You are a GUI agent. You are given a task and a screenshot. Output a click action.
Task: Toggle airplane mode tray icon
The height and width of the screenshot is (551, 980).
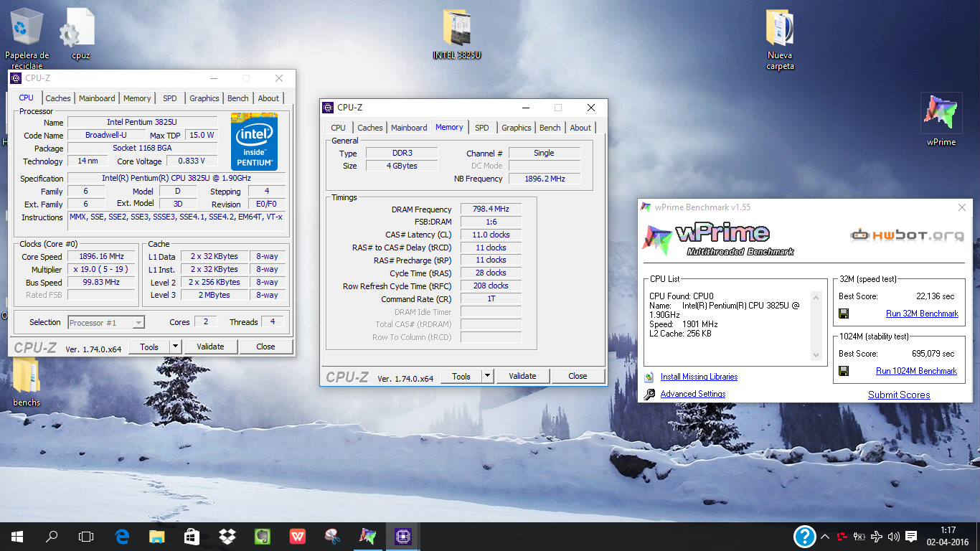coord(877,537)
